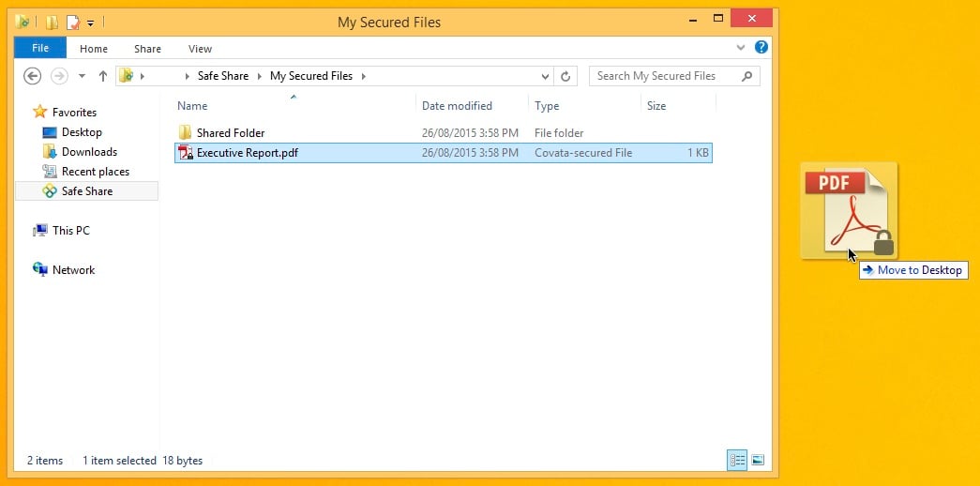Switch to Large icons view in status bar
The width and height of the screenshot is (980, 486).
(758, 461)
